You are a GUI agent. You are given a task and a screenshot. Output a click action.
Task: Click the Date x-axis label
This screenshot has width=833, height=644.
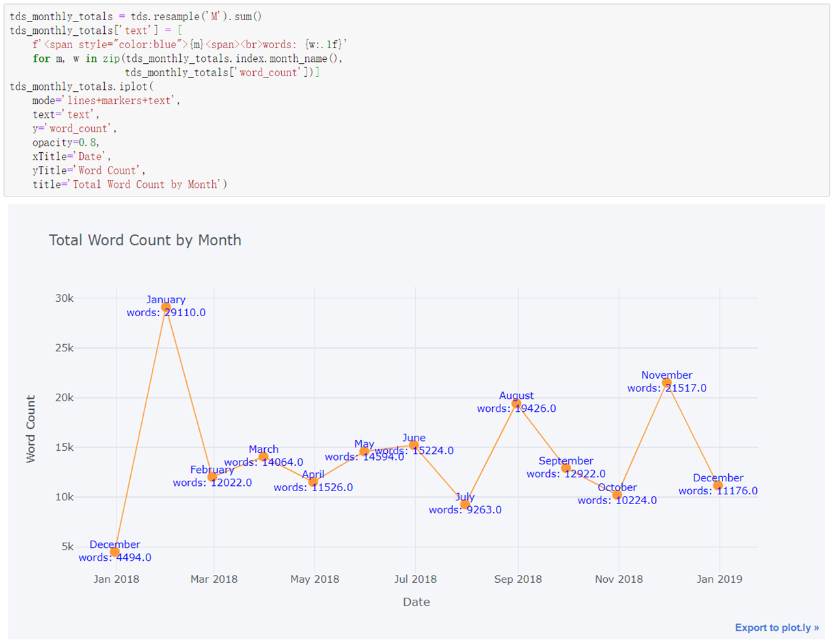click(x=416, y=602)
